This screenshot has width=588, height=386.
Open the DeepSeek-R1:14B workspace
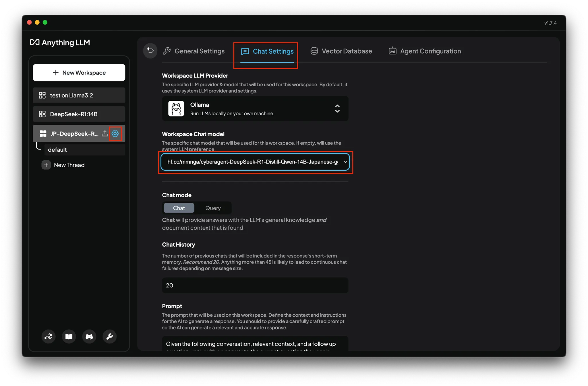pos(79,114)
